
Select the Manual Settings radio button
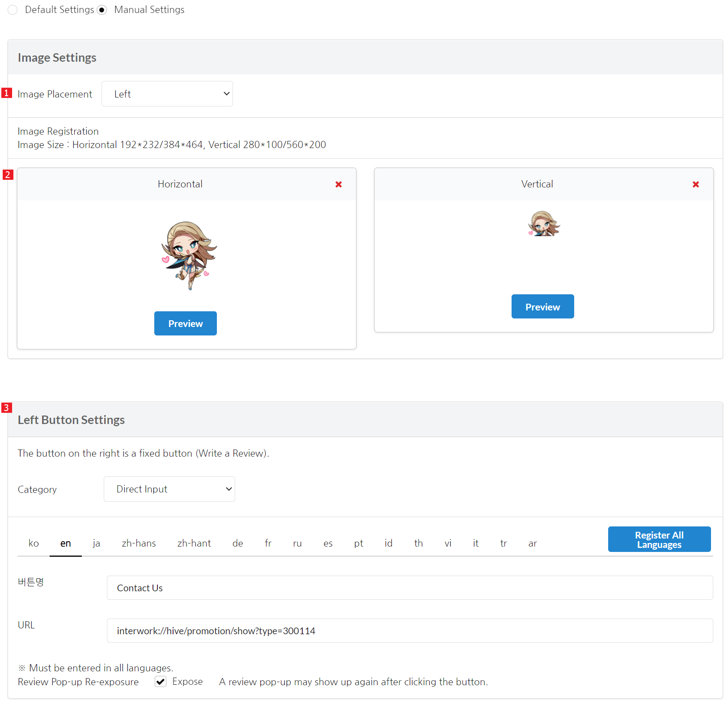coord(102,10)
